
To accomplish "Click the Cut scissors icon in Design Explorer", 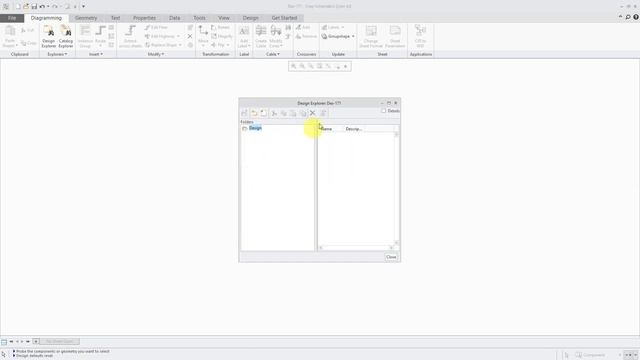I will [274, 113].
